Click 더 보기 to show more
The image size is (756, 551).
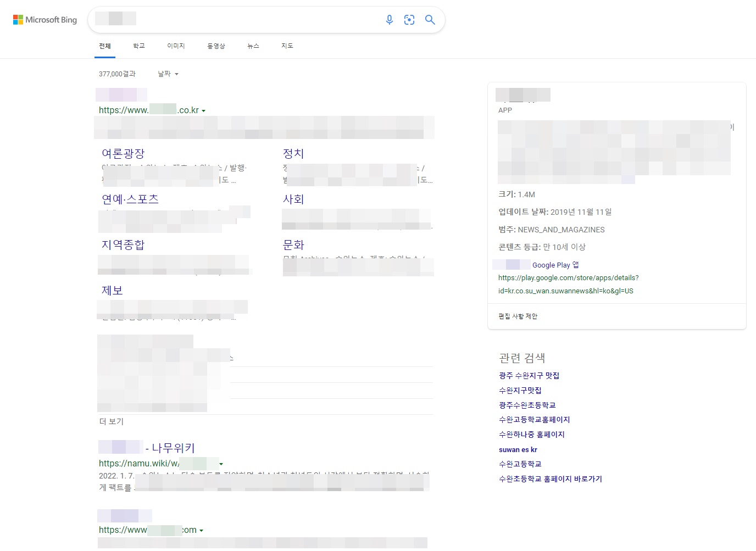pyautogui.click(x=112, y=421)
